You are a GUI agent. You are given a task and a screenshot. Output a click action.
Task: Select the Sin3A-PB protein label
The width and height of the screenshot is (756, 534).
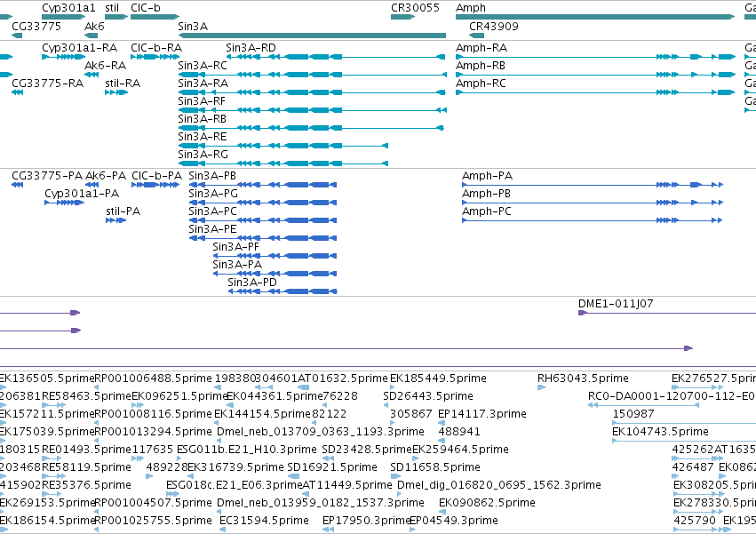(x=212, y=176)
